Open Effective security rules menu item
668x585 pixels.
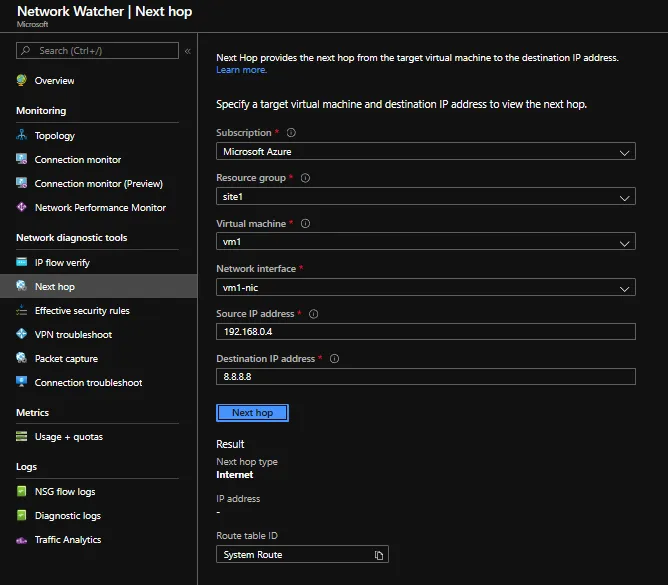(x=82, y=310)
